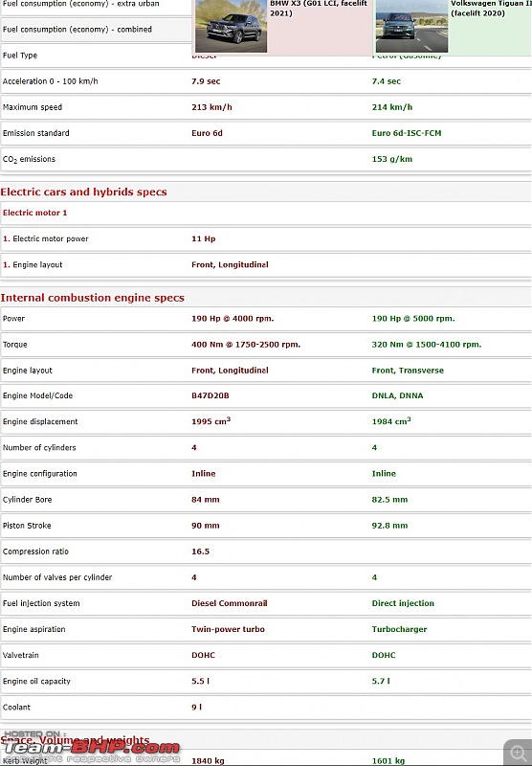The height and width of the screenshot is (766, 532).
Task: Click 'Fuel consumption (economy) - extra urban' label
Action: click(81, 4)
